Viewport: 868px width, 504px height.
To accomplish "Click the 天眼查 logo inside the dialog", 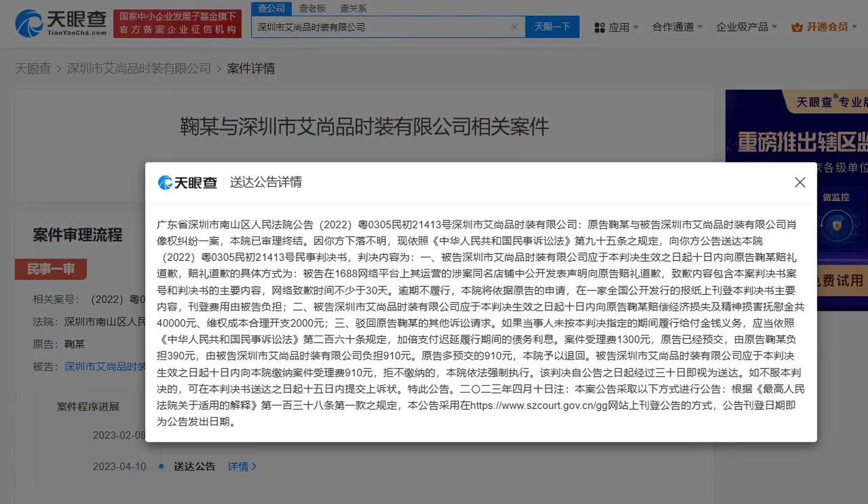I will click(187, 183).
